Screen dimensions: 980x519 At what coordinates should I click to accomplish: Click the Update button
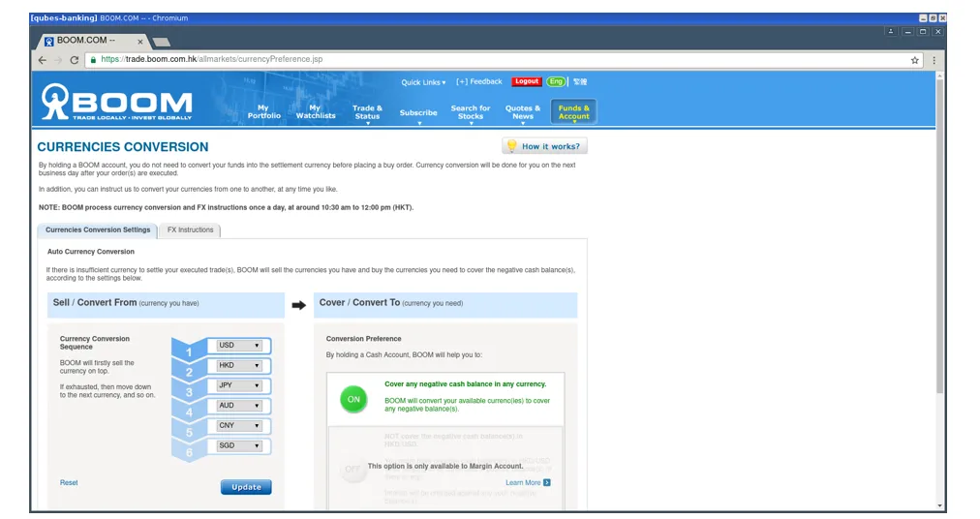246,487
